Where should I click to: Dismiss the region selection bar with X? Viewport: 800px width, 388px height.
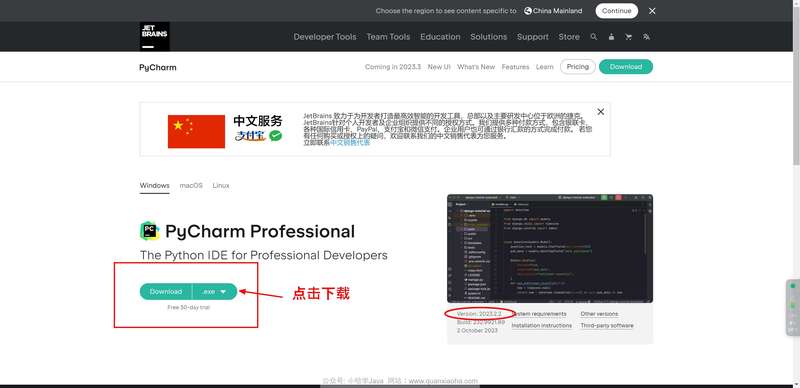click(652, 11)
